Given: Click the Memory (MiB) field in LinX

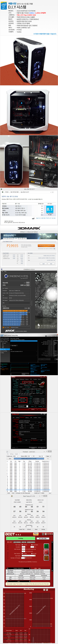Looking at the screenshot, I should 30,456.
